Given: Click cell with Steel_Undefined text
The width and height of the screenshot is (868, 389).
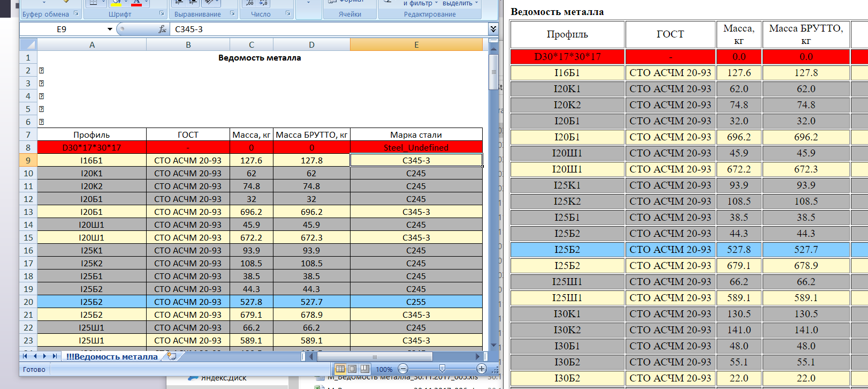Looking at the screenshot, I should (416, 147).
